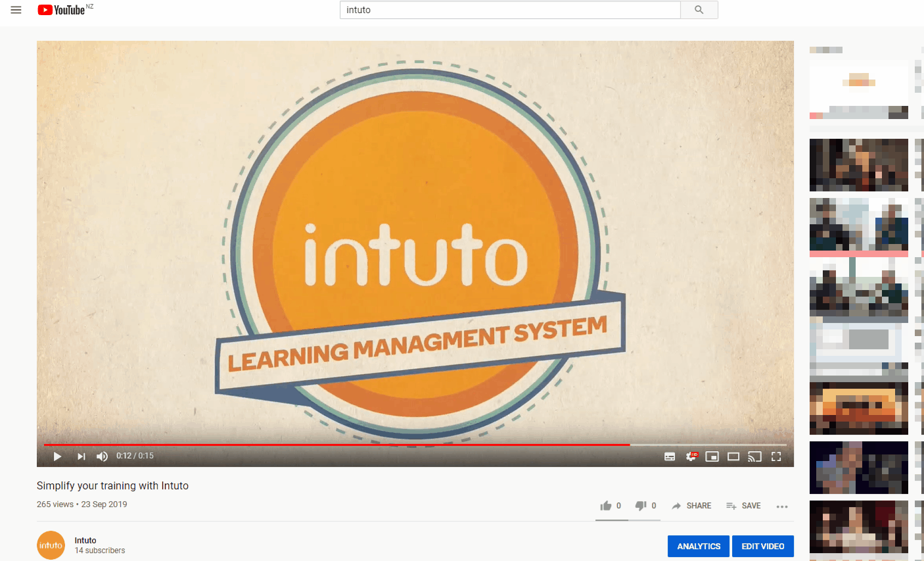Toggle subtitles/closed captions
924x561 pixels.
click(670, 456)
